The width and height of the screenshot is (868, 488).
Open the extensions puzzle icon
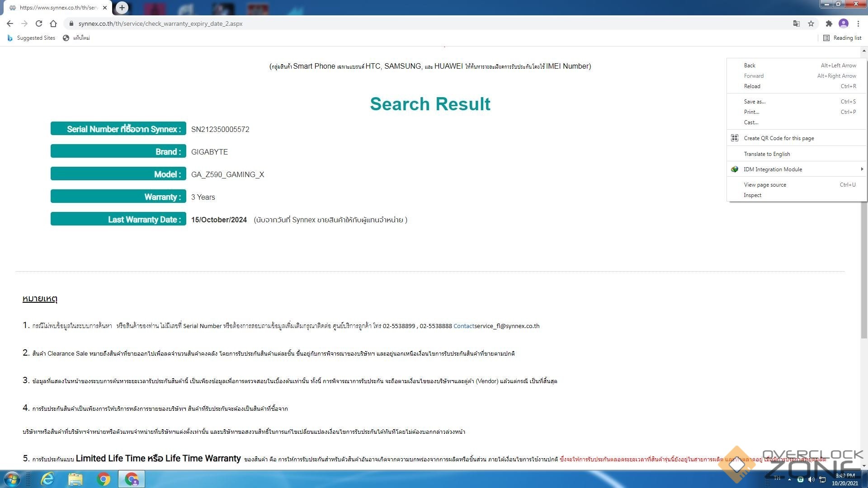829,23
